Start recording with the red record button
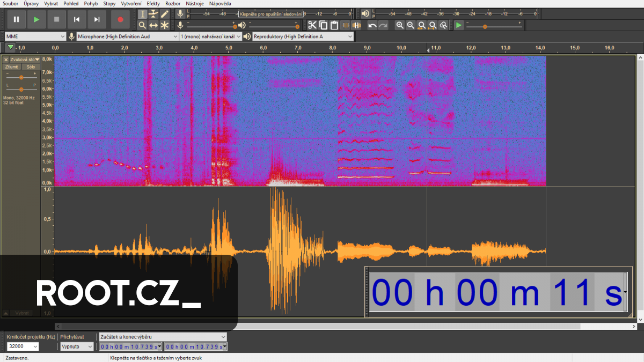The width and height of the screenshot is (644, 362). [120, 19]
